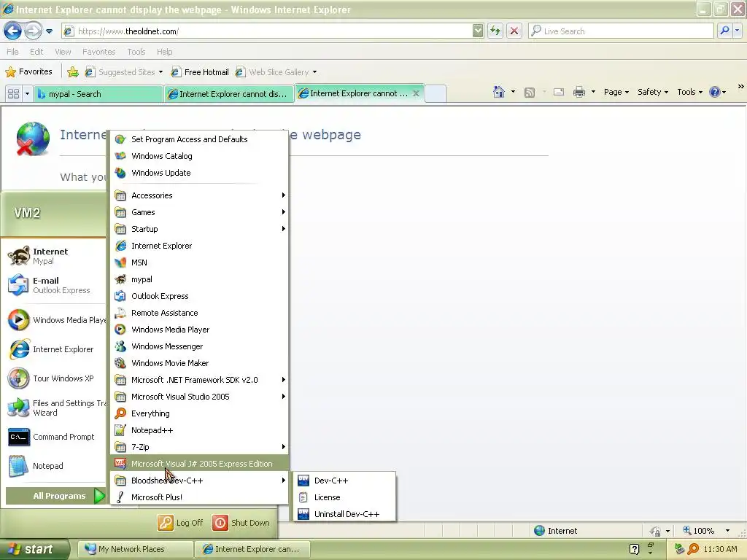
Task: Click the Log Off button
Action: pos(181,523)
